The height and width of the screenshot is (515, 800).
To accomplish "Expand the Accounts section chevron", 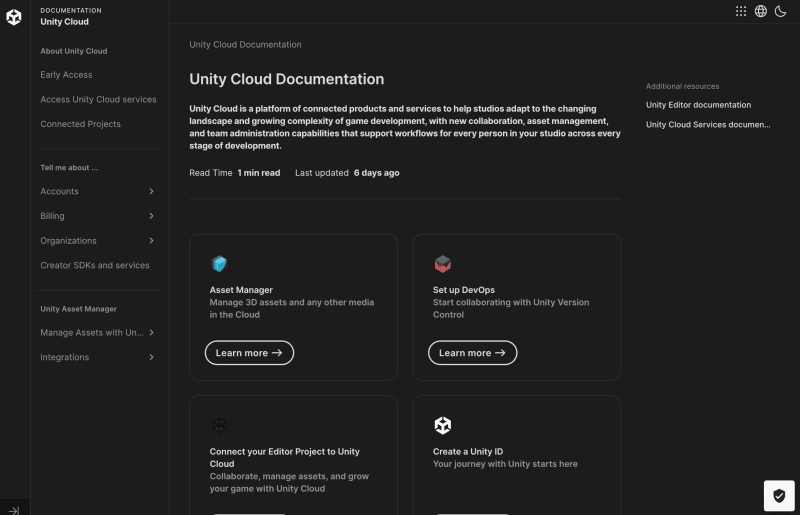I will [x=151, y=191].
